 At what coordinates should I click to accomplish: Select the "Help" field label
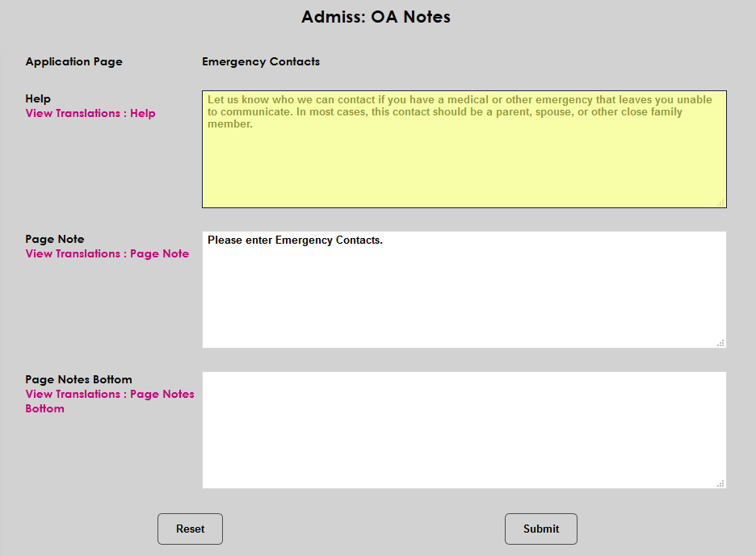click(37, 98)
